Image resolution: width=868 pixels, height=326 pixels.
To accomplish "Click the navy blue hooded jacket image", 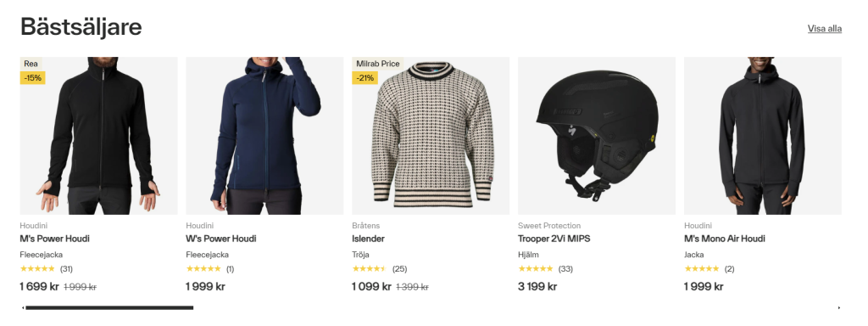I will tap(264, 136).
